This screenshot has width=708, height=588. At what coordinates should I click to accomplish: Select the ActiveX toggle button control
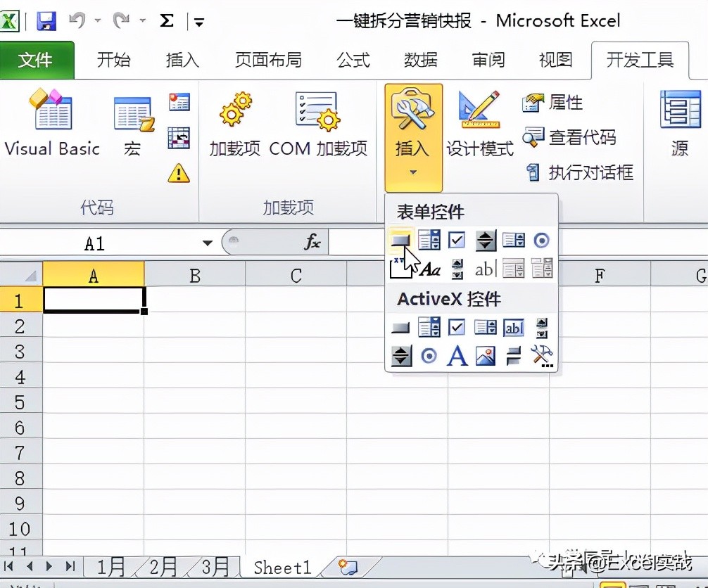(512, 355)
